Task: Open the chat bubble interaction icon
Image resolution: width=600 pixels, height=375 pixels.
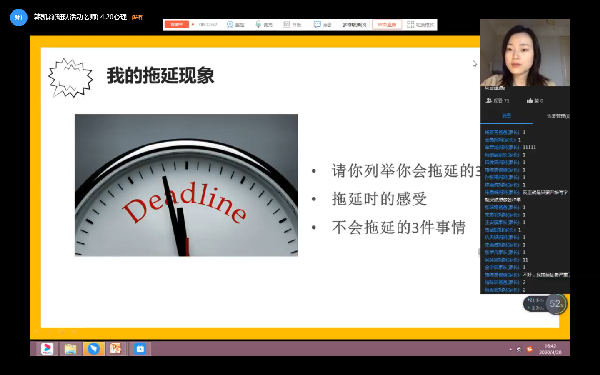Action: tap(317, 24)
